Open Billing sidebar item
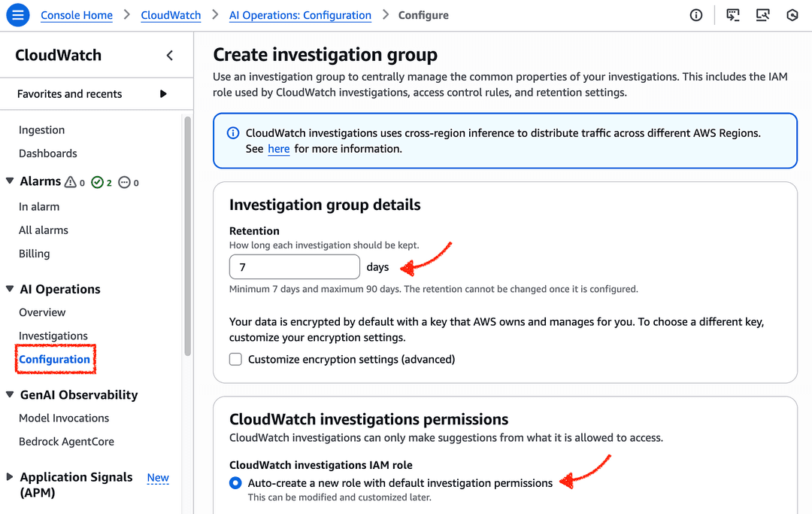 [34, 254]
